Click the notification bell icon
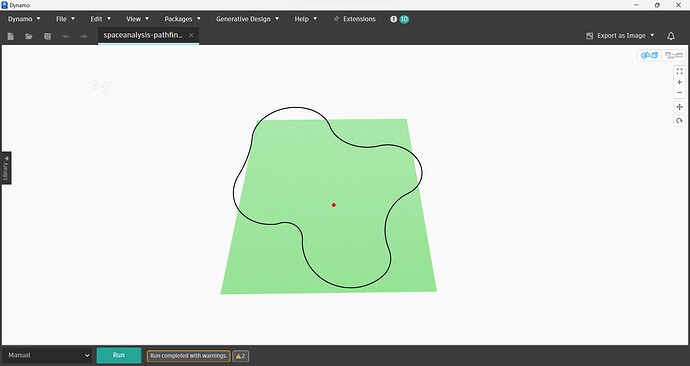 coord(671,36)
